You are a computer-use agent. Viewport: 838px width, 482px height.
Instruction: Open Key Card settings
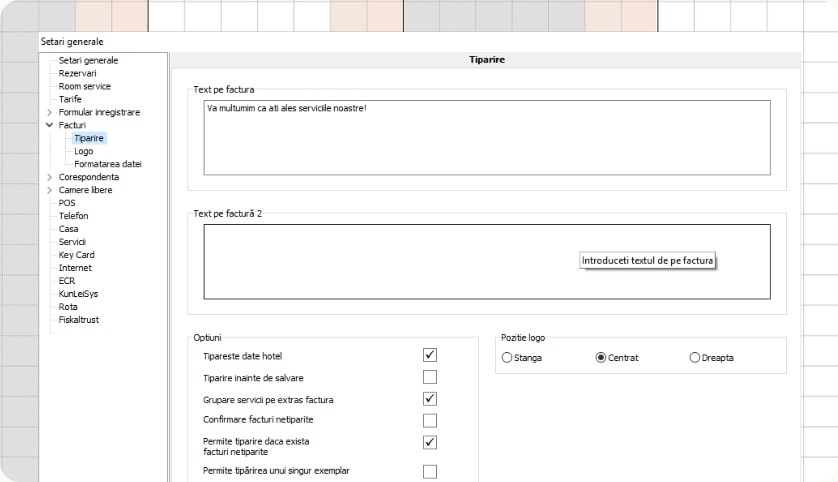76,255
